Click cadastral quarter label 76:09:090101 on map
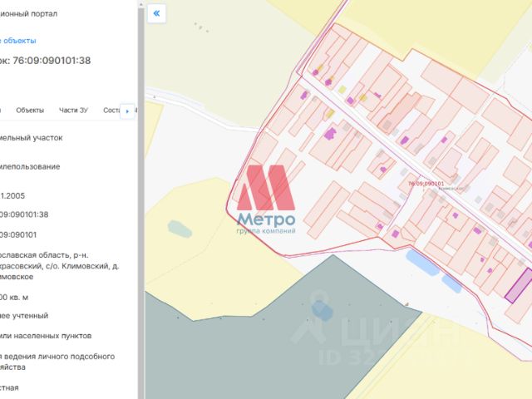Image resolution: width=532 pixels, height=399 pixels. point(426,184)
